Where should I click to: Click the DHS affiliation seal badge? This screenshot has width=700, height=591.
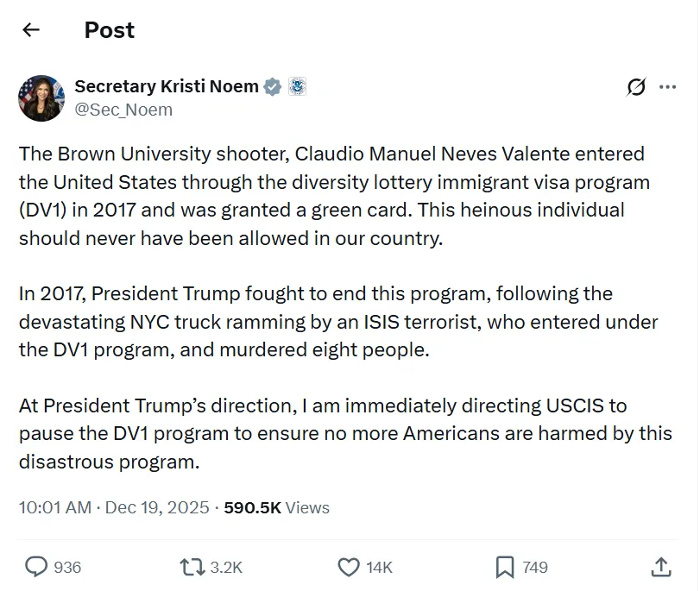pyautogui.click(x=297, y=86)
